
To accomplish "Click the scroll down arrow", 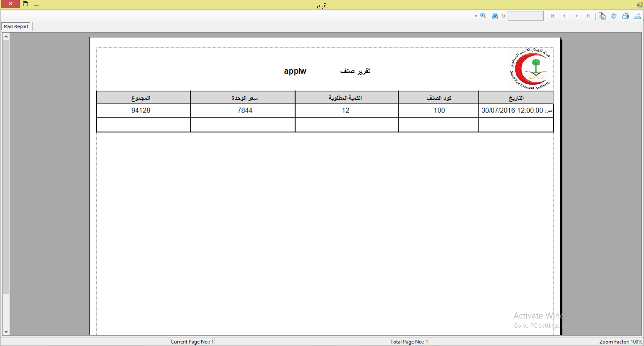I will pyautogui.click(x=6, y=332).
